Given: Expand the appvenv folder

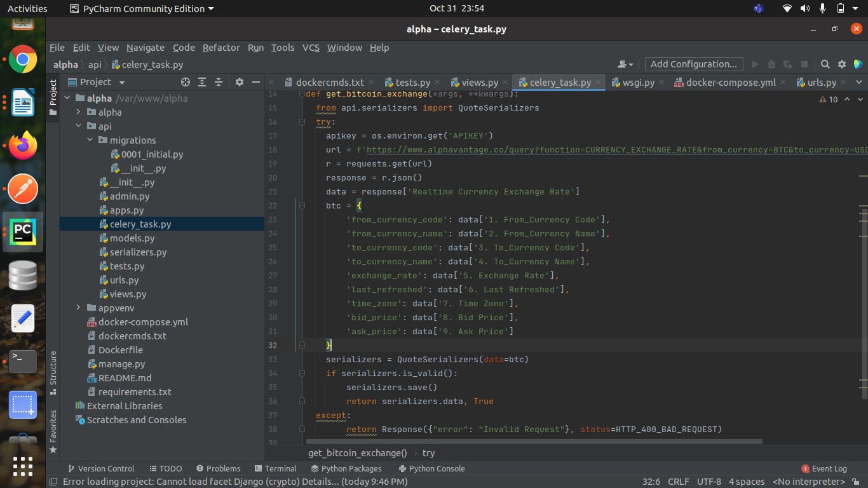Looking at the screenshot, I should (78, 308).
